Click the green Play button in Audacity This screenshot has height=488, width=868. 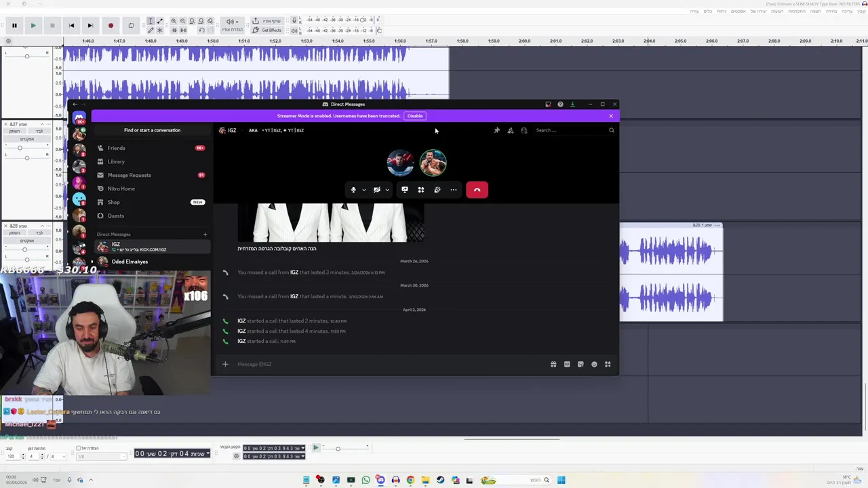[33, 26]
